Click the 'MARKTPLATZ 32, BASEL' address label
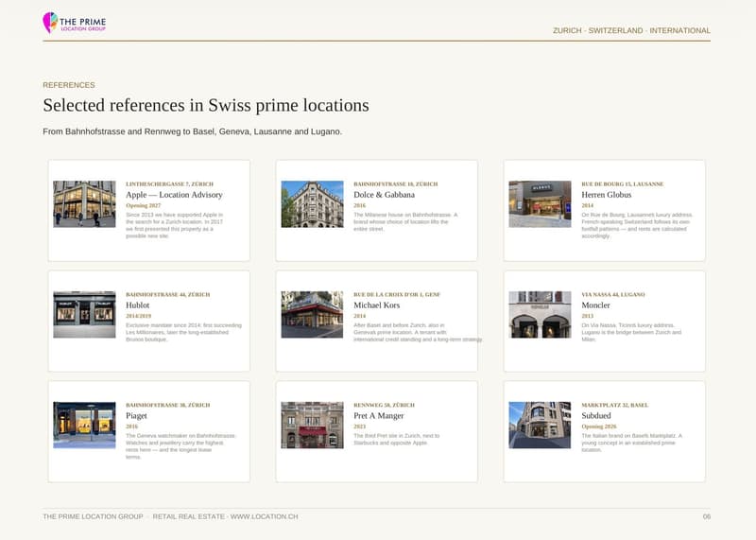 (615, 405)
